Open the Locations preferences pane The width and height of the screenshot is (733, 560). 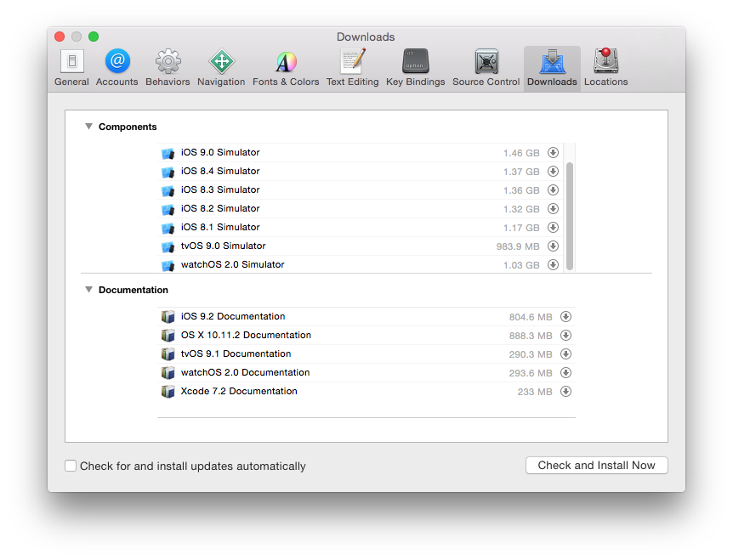[x=605, y=68]
